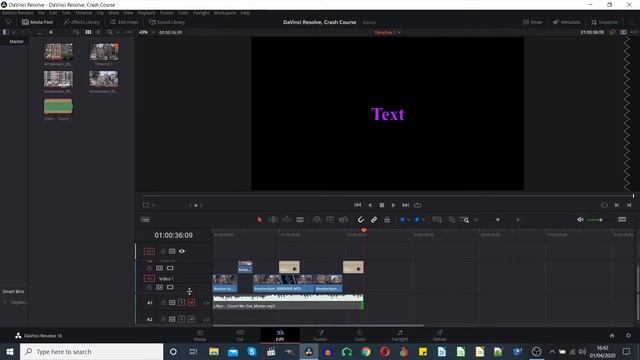Mute audio track A2 with M button
Screen dimensions: 640x360
pyautogui.click(x=191, y=319)
